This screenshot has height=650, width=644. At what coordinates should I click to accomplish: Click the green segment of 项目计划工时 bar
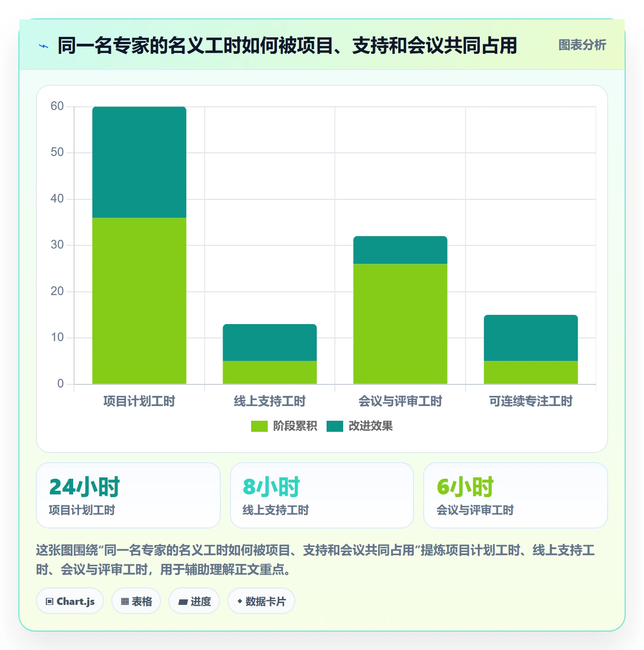[x=139, y=301]
